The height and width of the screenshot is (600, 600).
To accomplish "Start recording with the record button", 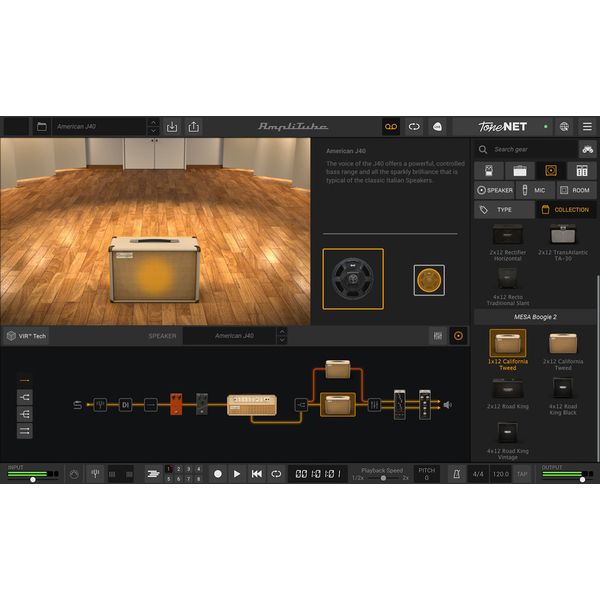I will pos(218,474).
